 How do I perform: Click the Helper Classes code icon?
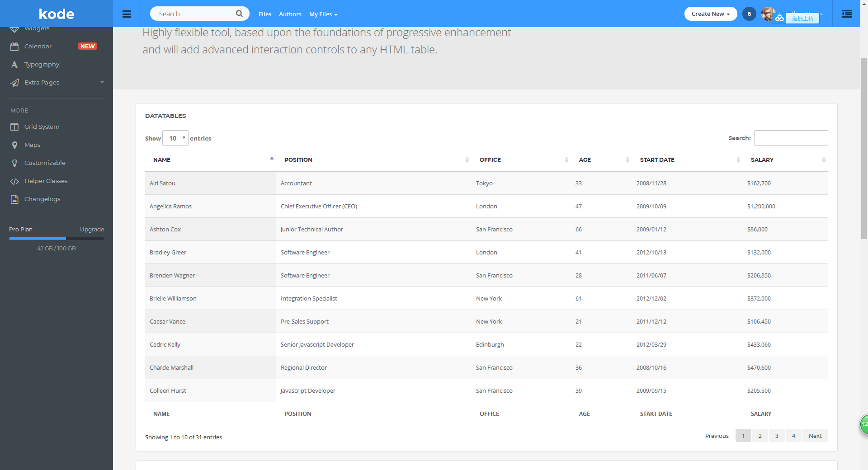[14, 181]
